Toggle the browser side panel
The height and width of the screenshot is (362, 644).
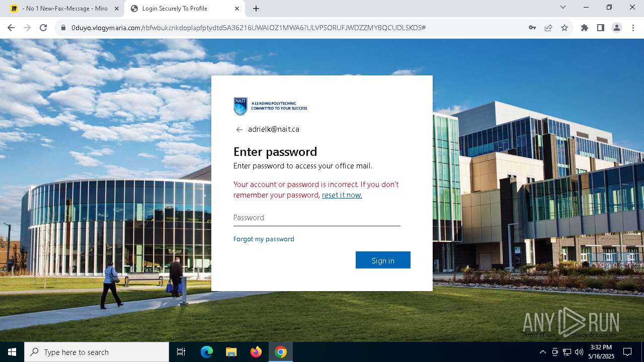click(x=601, y=28)
